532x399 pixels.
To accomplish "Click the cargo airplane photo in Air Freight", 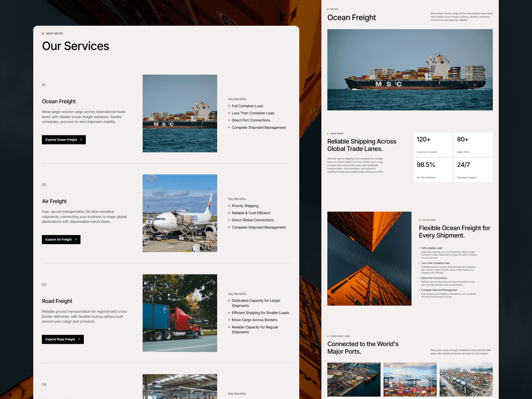I will [x=180, y=213].
